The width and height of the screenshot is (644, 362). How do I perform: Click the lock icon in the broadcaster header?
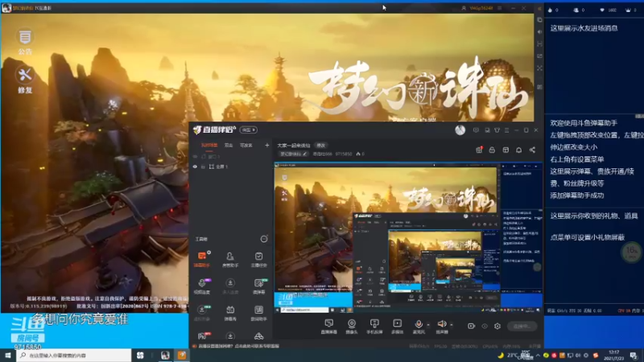pos(492,150)
